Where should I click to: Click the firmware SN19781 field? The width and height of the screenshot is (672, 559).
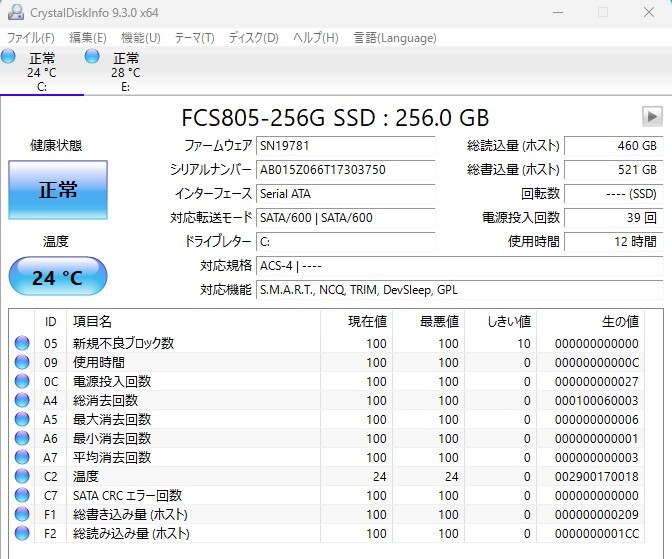point(345,146)
